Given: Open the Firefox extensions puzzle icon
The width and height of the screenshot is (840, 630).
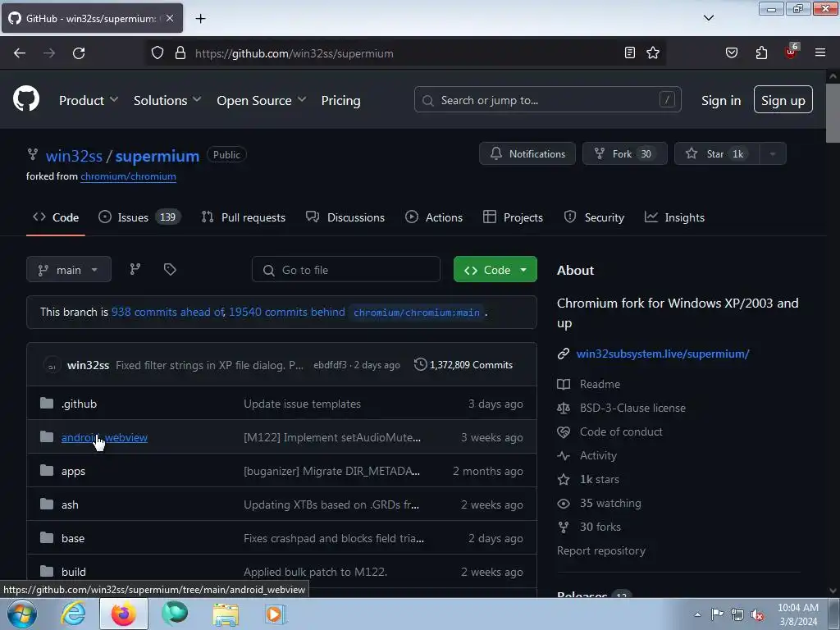Looking at the screenshot, I should (x=761, y=52).
